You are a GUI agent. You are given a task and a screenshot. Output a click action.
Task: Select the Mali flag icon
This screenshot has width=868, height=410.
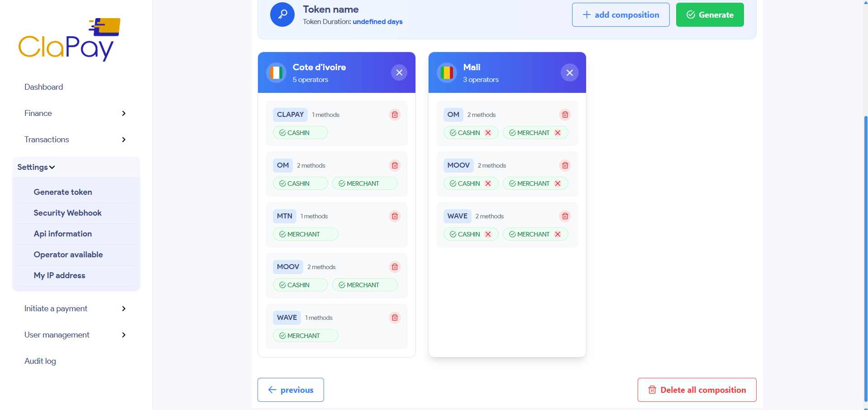447,72
